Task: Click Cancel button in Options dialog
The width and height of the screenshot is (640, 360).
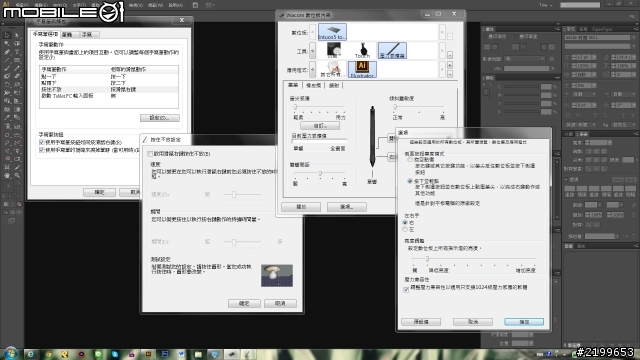Action: [x=473, y=322]
